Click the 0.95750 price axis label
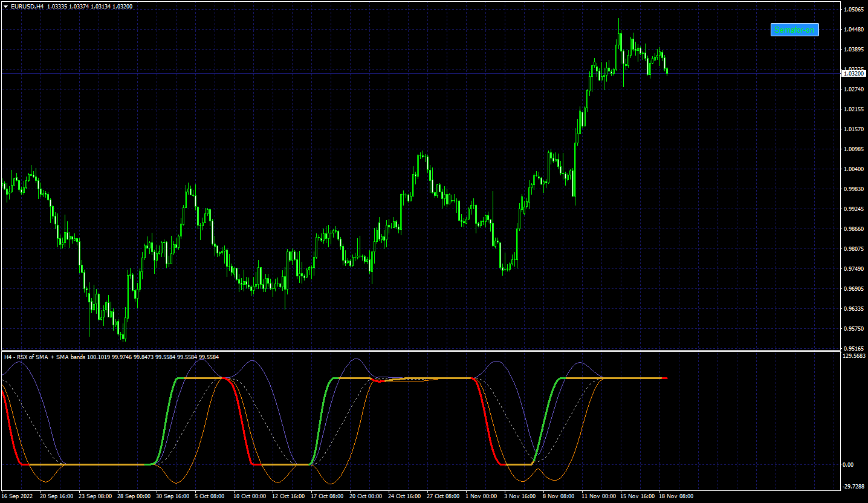This screenshot has height=503, width=868. coord(853,329)
